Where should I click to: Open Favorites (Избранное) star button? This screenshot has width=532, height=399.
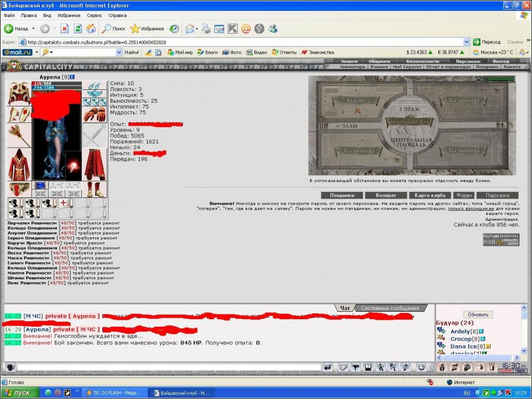(147, 29)
